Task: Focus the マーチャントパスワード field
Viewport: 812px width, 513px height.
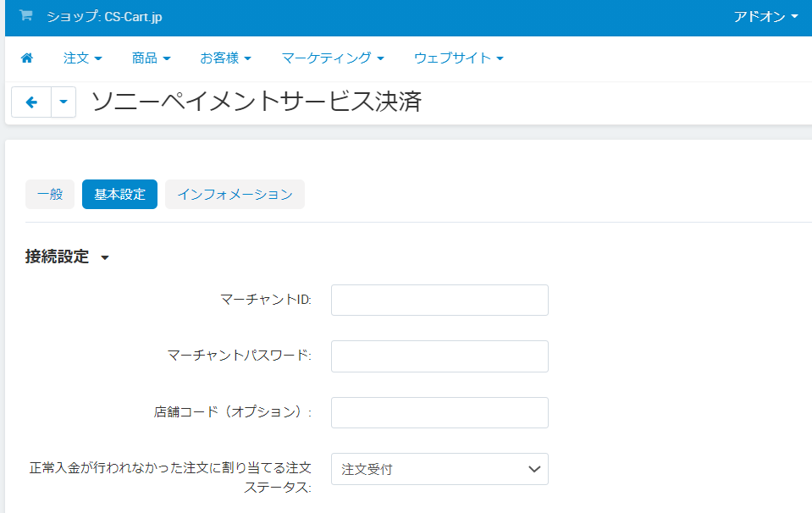Action: coord(439,356)
